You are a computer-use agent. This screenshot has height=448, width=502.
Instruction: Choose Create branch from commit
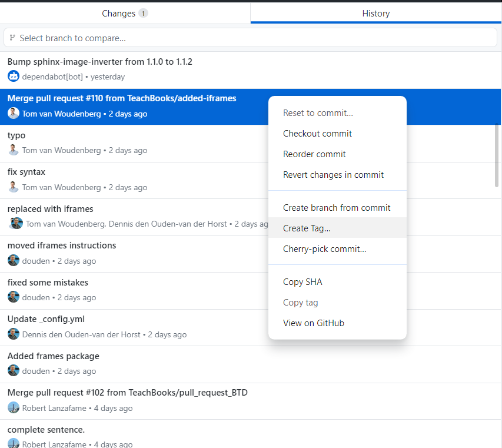click(337, 208)
